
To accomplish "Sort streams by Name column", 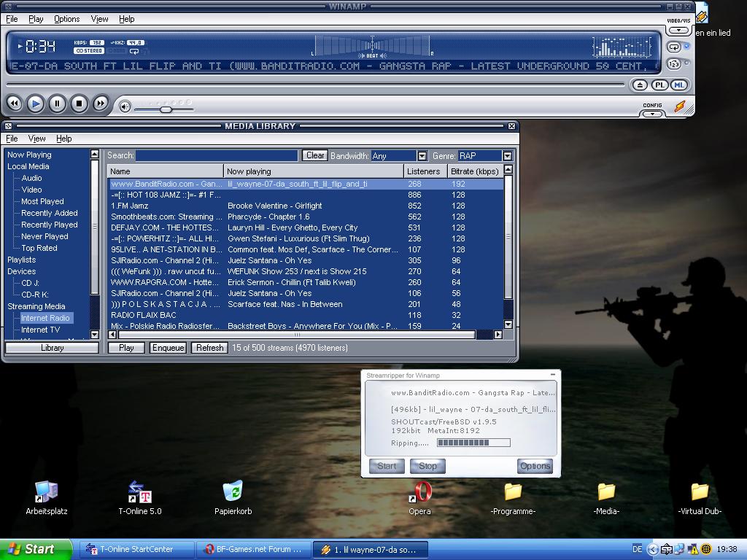I will point(166,171).
